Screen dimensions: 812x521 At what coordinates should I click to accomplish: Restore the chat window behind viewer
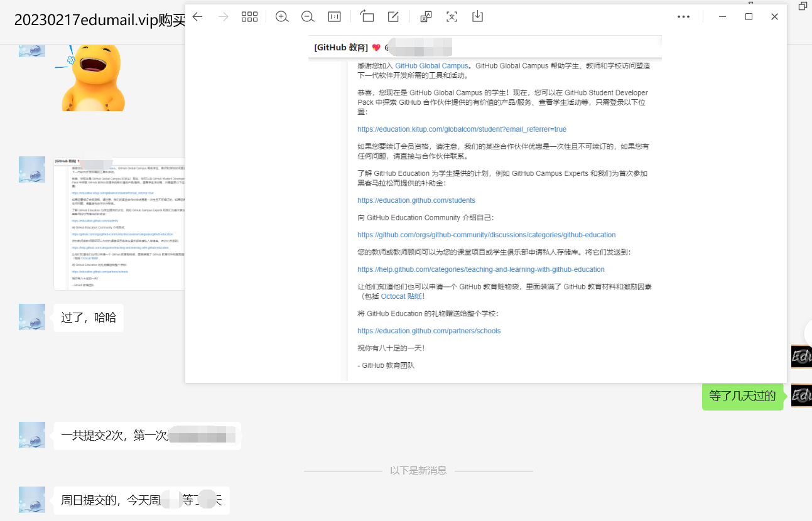(803, 6)
